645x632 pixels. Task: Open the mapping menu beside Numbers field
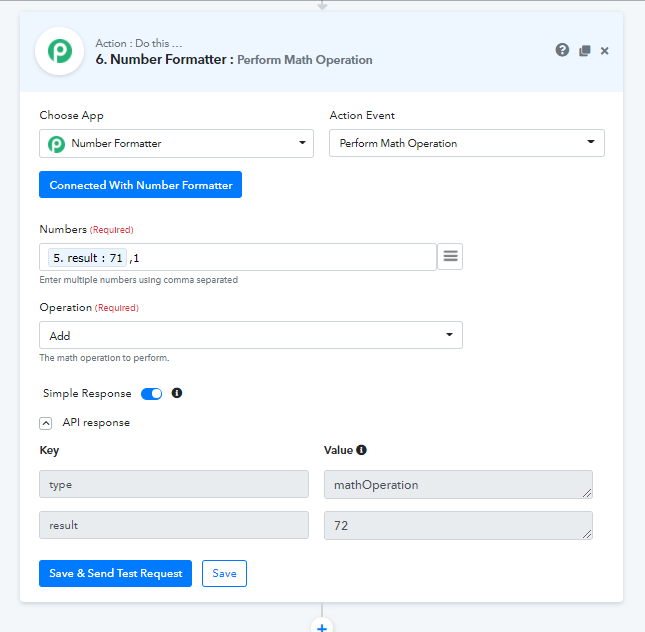(x=450, y=257)
